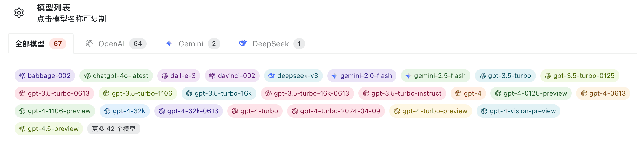Click the icon on the dall-e-3 tag
This screenshot has height=158, width=644.
165,76
